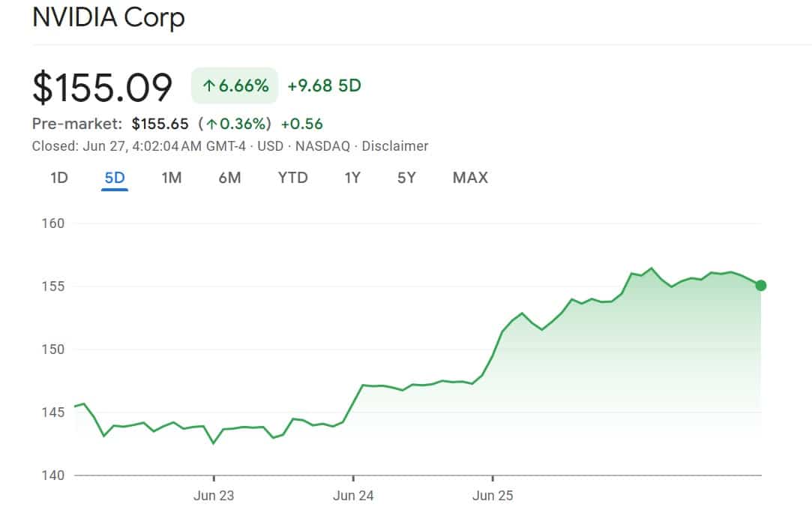Viewport: 812px width, 513px height.
Task: Click the Jun 24 axis label
Action: pos(353,496)
